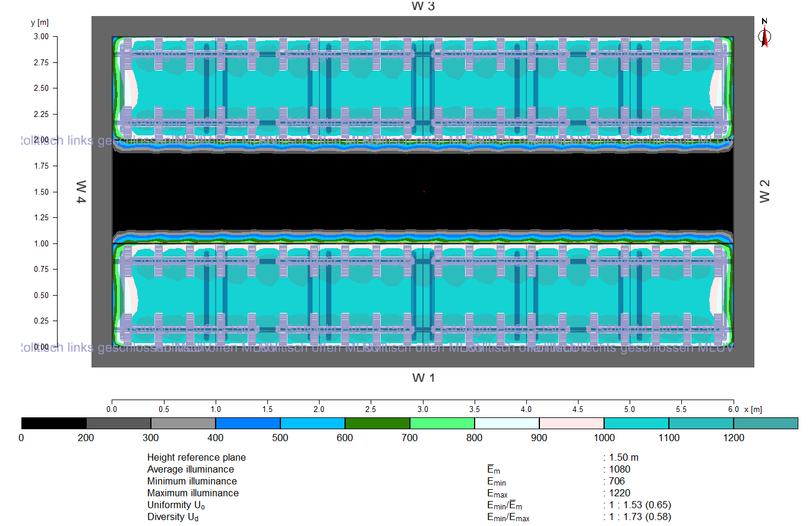This screenshot has height=526, width=812.
Task: Click the diversity value 1 : 1.73 (0.58)
Action: 640,517
